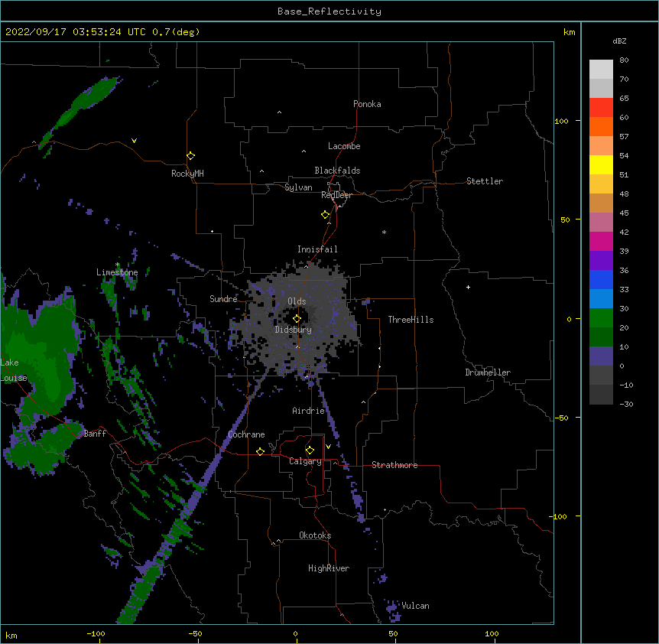Click the 100 tick on the right vertical axis
The image size is (659, 644).
point(561,121)
